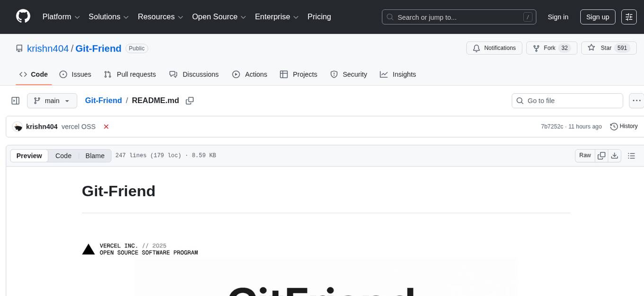Screen dimensions: 644x296
Task: Open the main branch selector
Action: tap(52, 101)
